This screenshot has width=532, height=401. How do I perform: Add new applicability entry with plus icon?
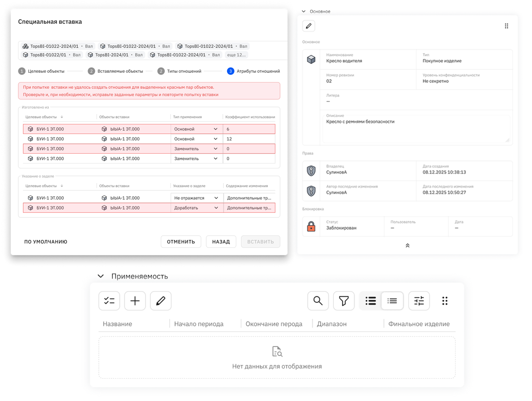(135, 301)
